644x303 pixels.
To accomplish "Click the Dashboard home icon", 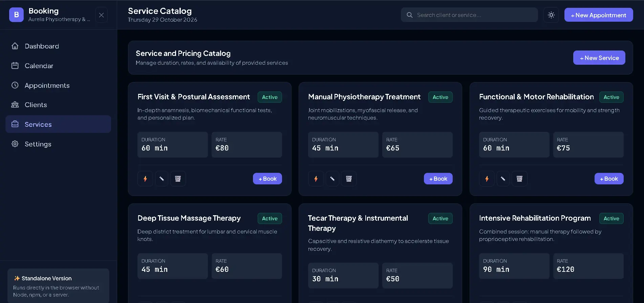I will click(x=15, y=46).
